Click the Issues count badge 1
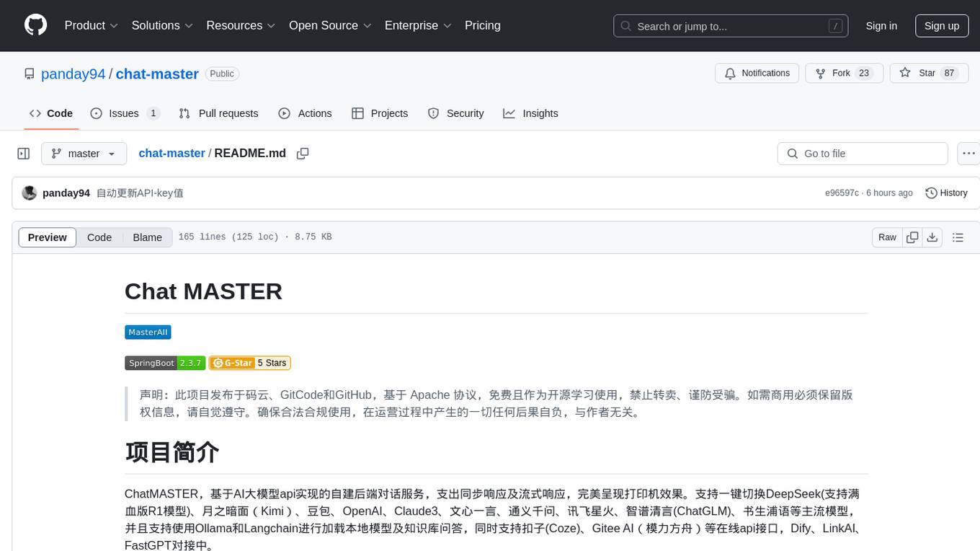This screenshot has height=551, width=980. tap(153, 113)
